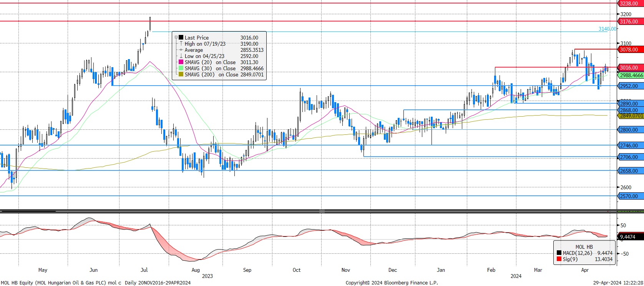
Task: Click the cyan 3140.00 line label
Action: click(x=607, y=29)
